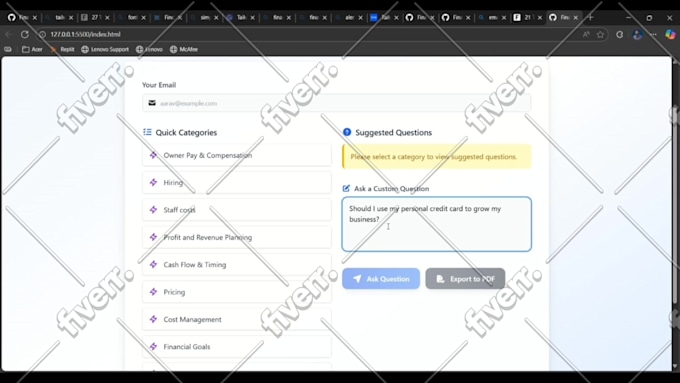Click lightning icon beside Staff costs

pyautogui.click(x=153, y=210)
